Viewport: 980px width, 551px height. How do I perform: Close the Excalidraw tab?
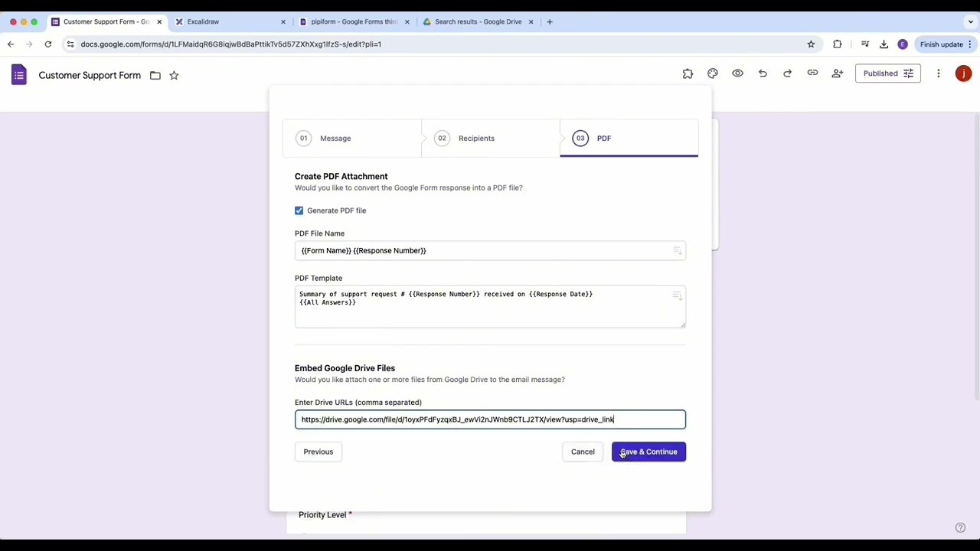click(x=283, y=21)
